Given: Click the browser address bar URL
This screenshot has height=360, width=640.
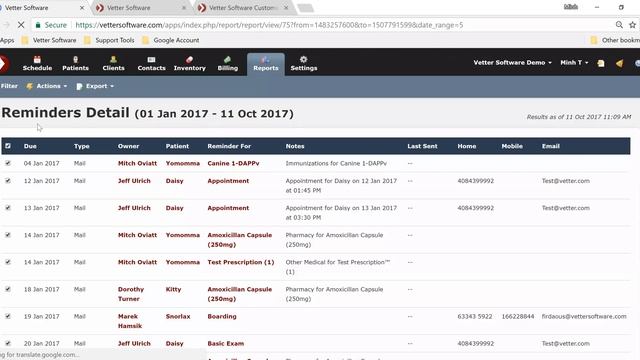Looking at the screenshot, I should pos(269,25).
